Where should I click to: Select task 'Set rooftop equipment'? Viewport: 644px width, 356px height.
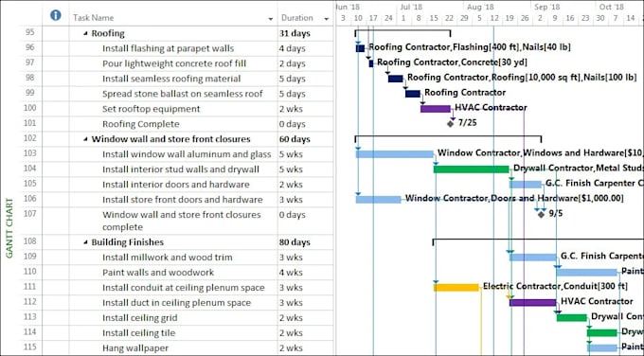(152, 109)
